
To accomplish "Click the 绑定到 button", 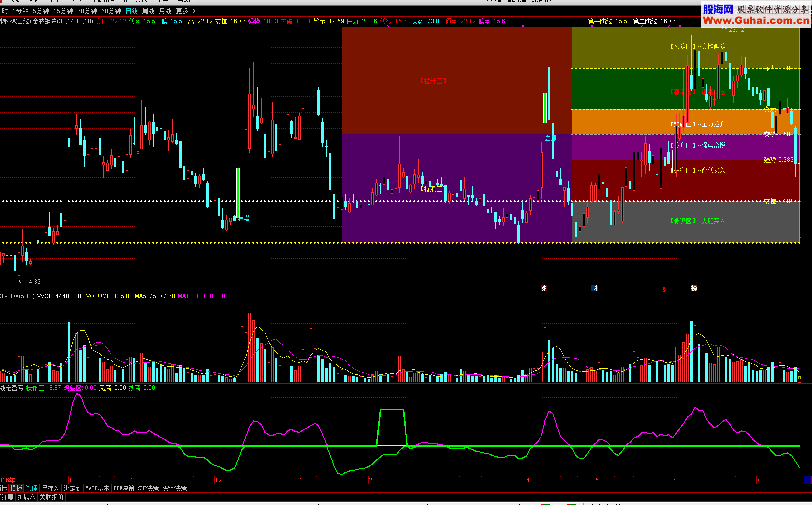I will click(x=72, y=488).
